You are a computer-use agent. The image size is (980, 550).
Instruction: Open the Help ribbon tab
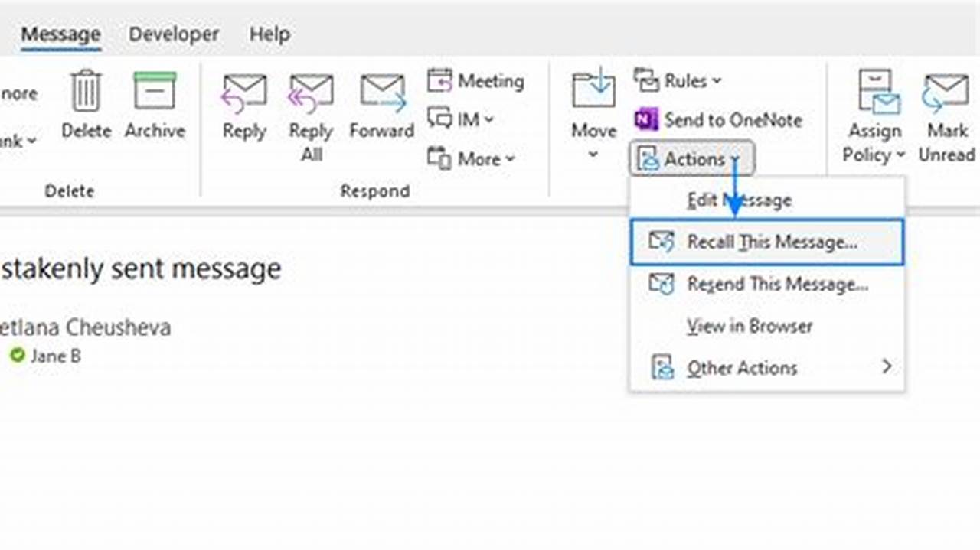click(269, 34)
